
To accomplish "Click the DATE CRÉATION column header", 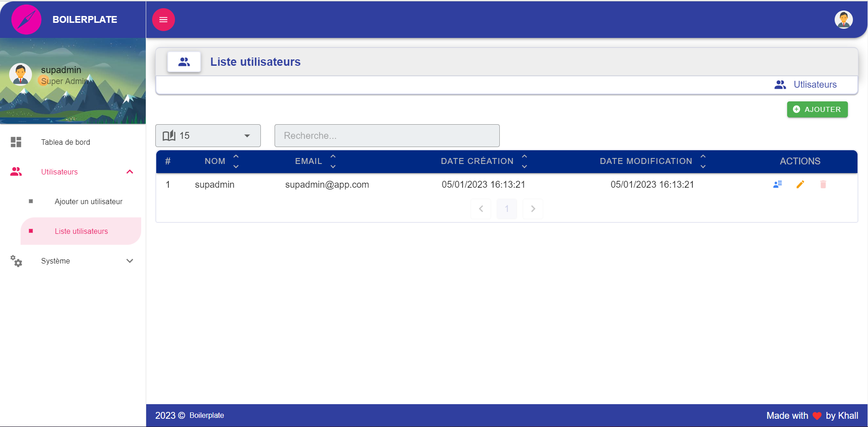I will click(477, 161).
